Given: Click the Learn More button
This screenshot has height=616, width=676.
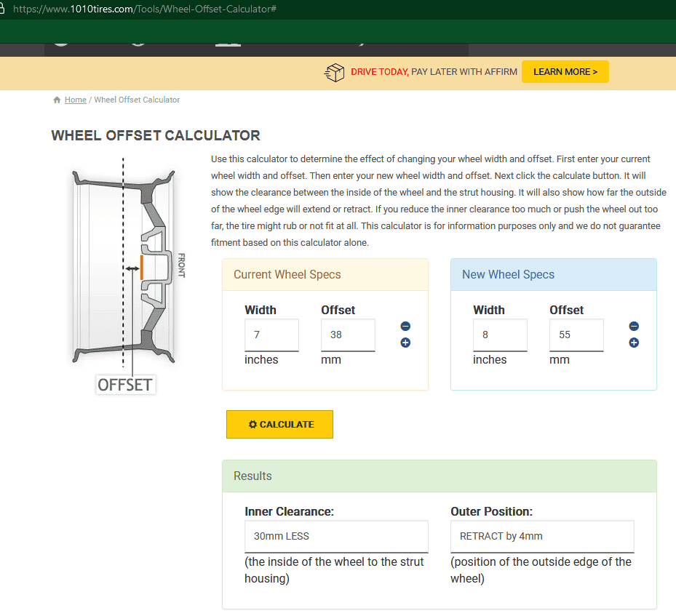Looking at the screenshot, I should click(565, 72).
